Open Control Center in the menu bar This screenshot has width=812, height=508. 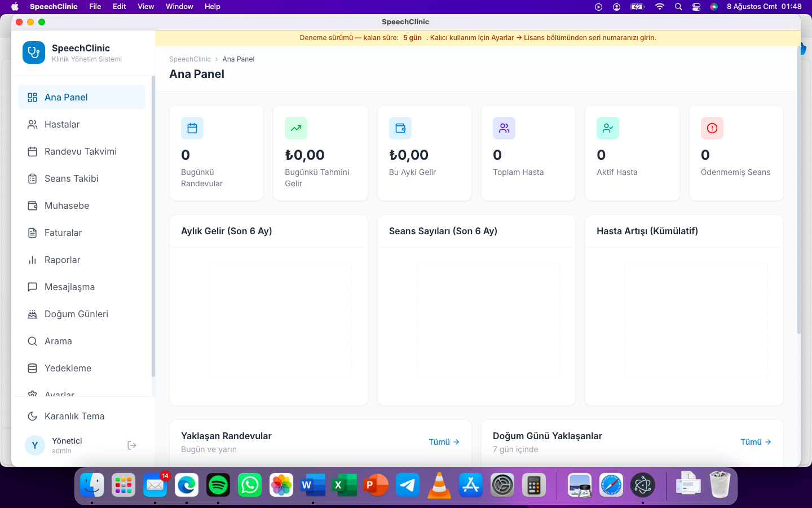pyautogui.click(x=696, y=7)
